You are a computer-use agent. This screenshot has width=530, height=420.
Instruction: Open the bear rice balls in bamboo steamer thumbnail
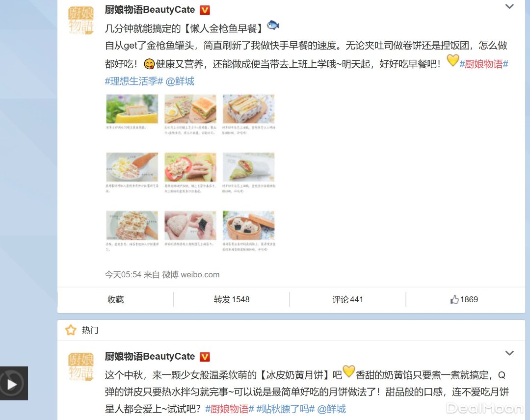(x=248, y=225)
